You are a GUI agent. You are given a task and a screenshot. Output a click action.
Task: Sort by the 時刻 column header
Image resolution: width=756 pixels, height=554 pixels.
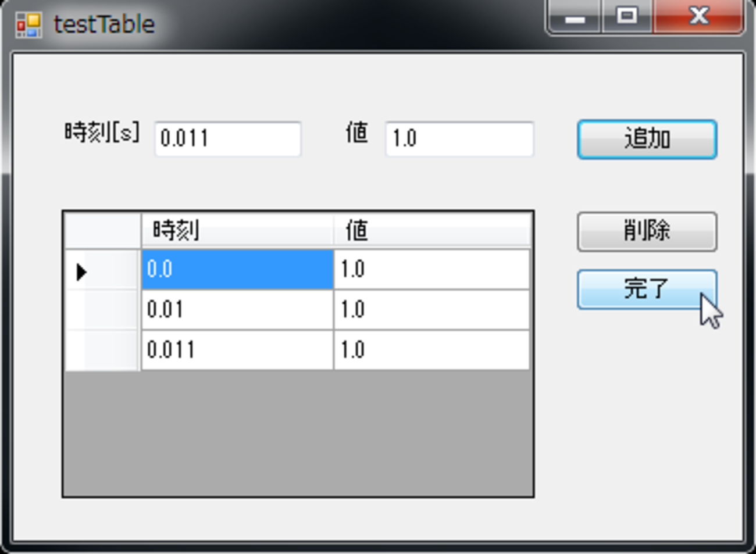click(237, 230)
